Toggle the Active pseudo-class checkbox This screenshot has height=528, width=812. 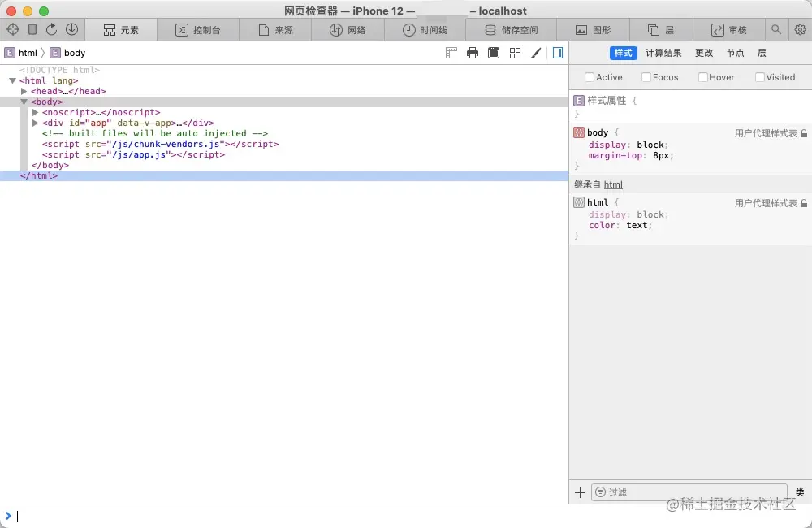click(590, 77)
